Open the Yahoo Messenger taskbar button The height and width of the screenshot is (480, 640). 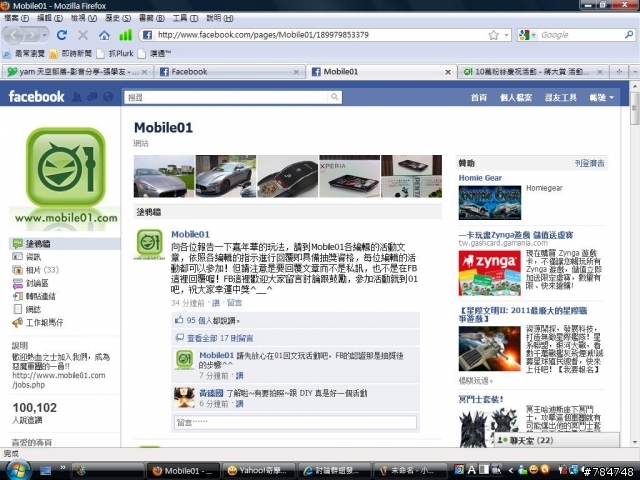tap(260, 471)
